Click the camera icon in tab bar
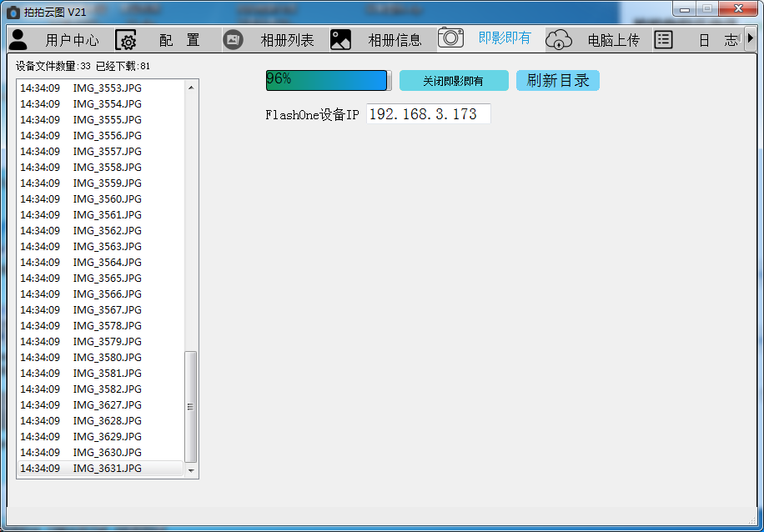Screen dimensions: 764x532 pos(450,38)
